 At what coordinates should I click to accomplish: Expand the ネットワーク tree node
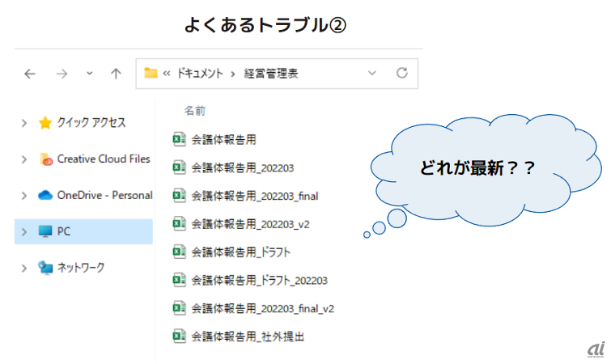point(24,269)
